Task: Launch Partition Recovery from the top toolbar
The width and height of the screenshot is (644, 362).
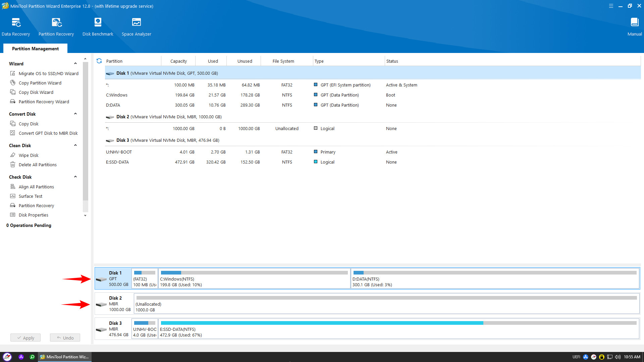Action: 56,27
